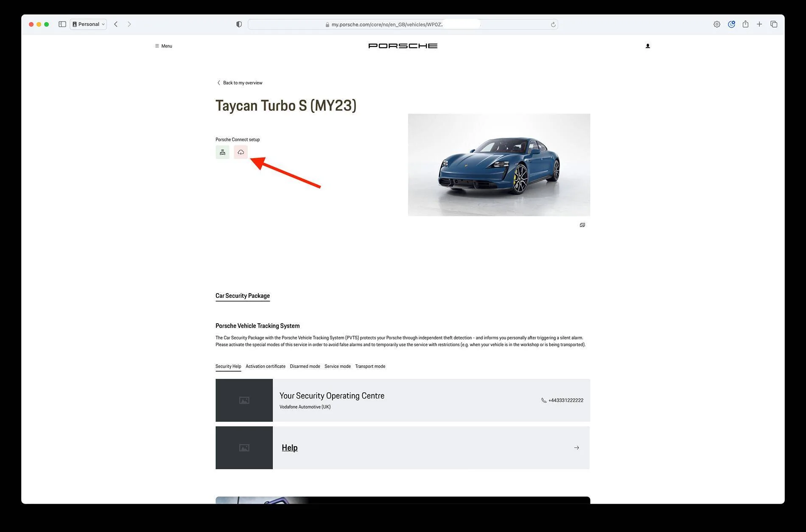Click the green car-owner Connect setup icon
The width and height of the screenshot is (806, 532).
[222, 152]
